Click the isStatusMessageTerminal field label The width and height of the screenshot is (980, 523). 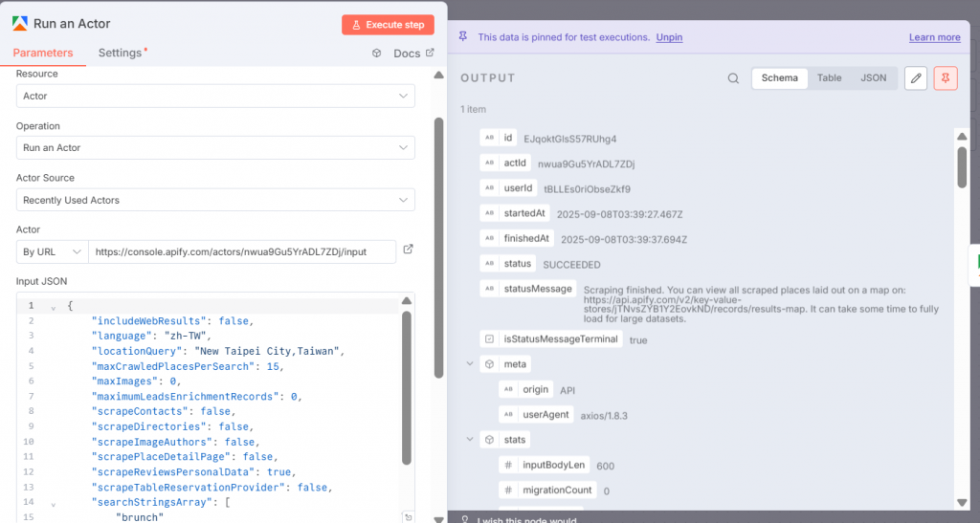(561, 338)
